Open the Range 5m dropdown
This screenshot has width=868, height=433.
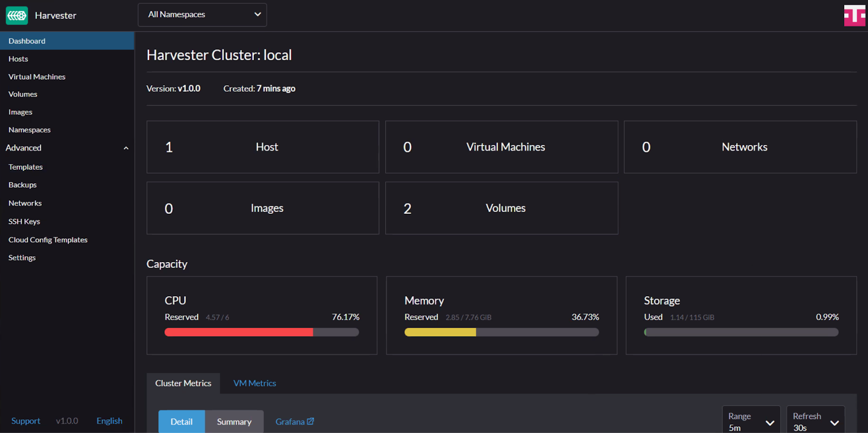[x=751, y=421]
